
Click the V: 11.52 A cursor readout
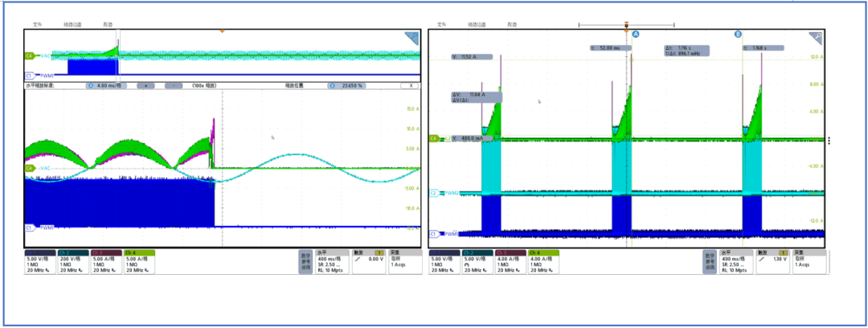pyautogui.click(x=472, y=56)
